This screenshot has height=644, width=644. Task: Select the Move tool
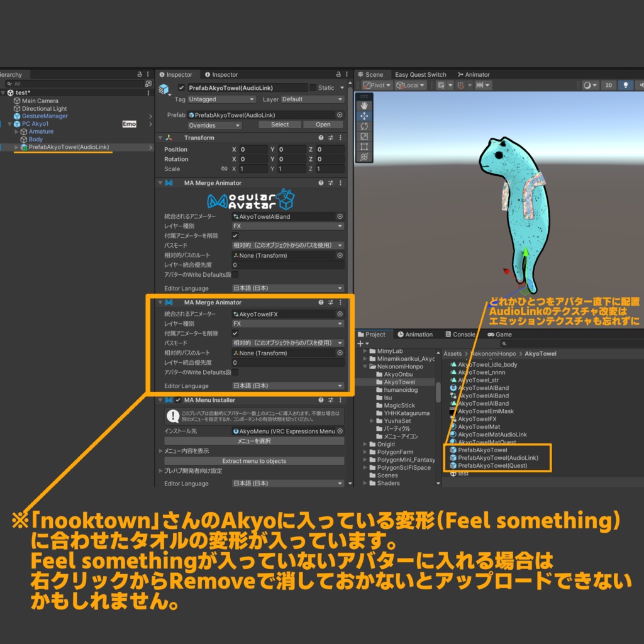[364, 116]
